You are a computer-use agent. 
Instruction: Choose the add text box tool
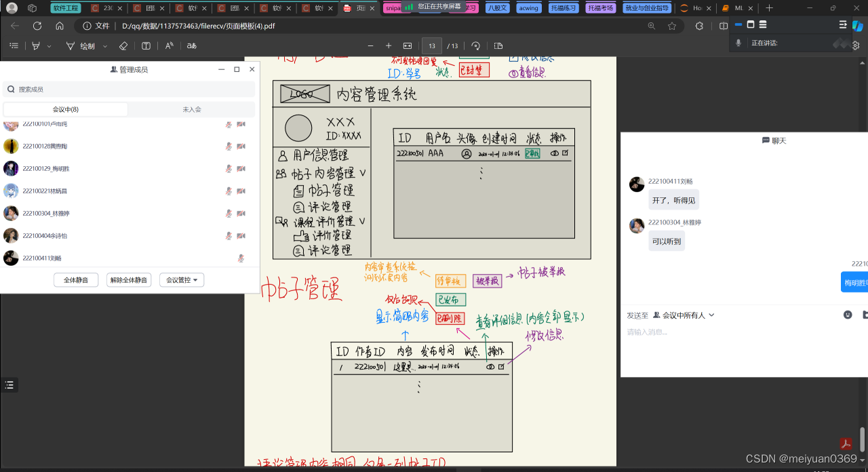[x=146, y=45]
